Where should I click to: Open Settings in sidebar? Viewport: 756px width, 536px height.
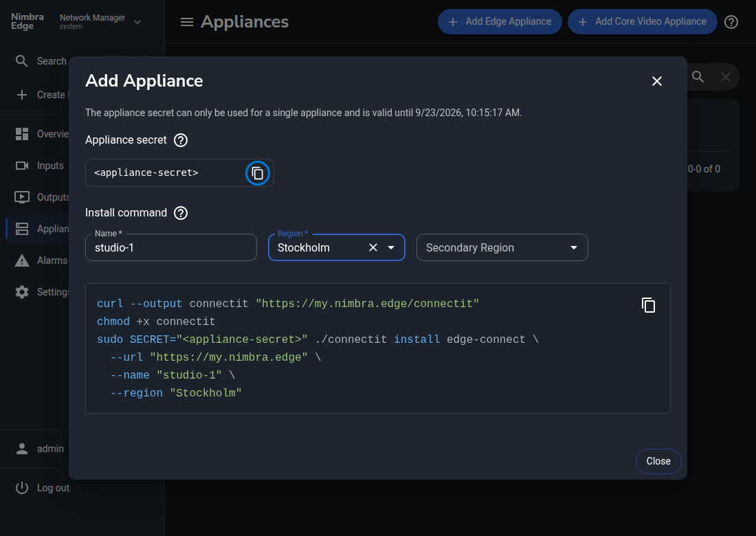(41, 292)
